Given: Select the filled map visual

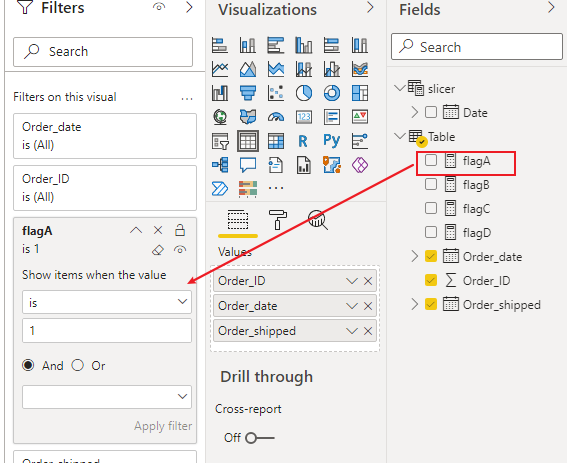Looking at the screenshot, I should tap(248, 117).
